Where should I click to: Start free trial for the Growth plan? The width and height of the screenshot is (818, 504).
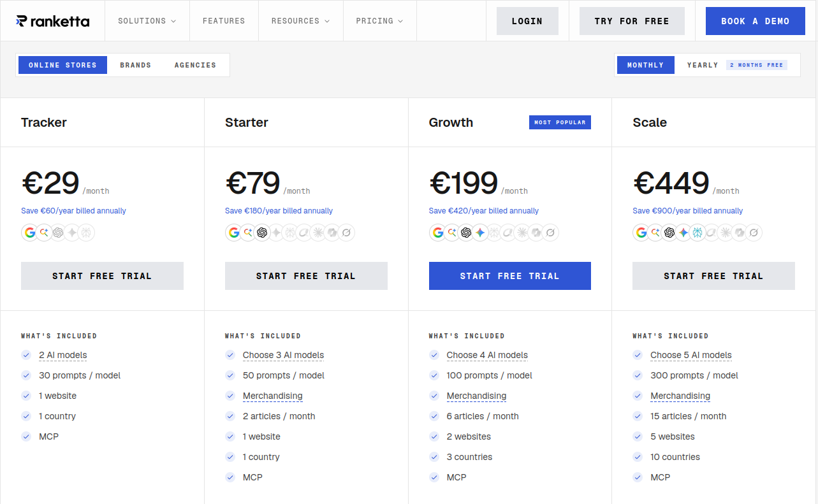(510, 276)
